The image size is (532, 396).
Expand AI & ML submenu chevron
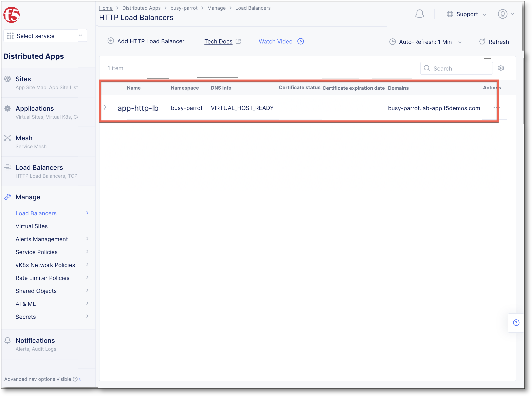87,303
